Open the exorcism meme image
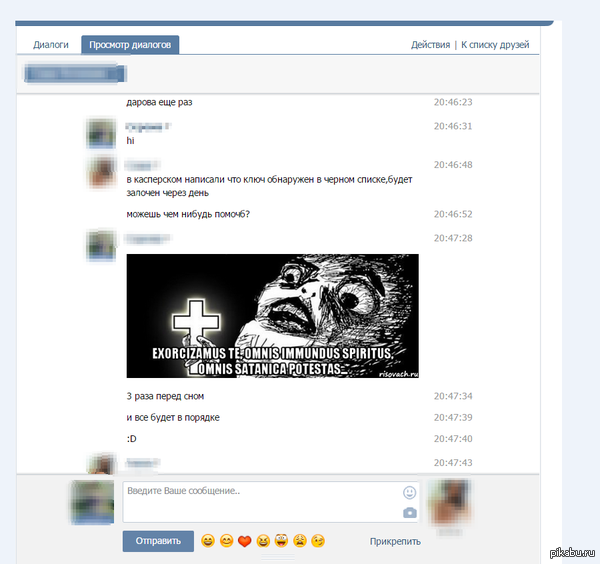The height and width of the screenshot is (564, 600). pos(272,316)
